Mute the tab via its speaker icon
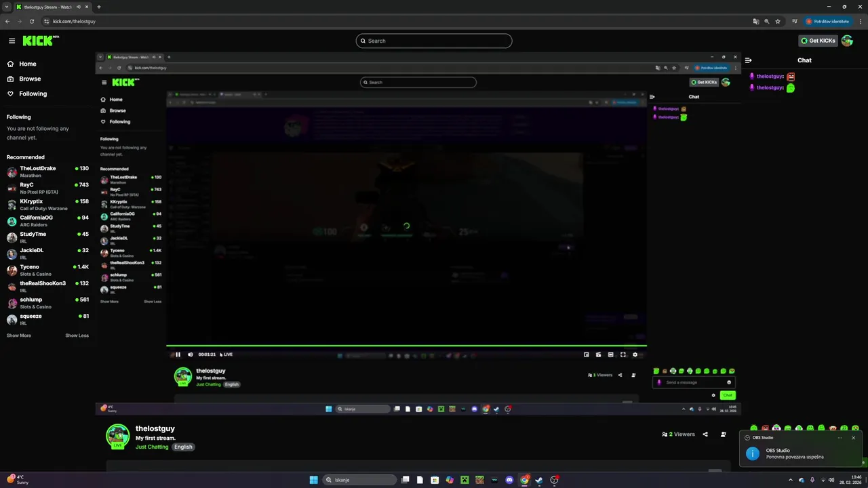This screenshot has height=488, width=868. (x=79, y=7)
